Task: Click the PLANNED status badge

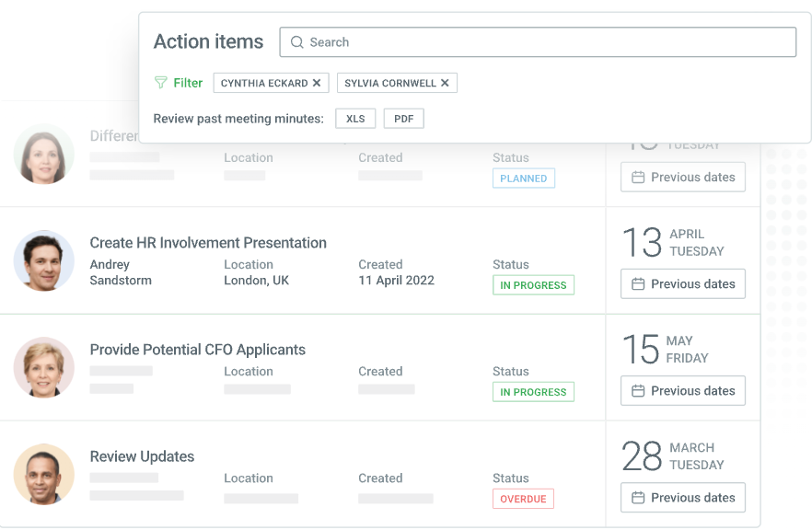Action: [x=523, y=179]
